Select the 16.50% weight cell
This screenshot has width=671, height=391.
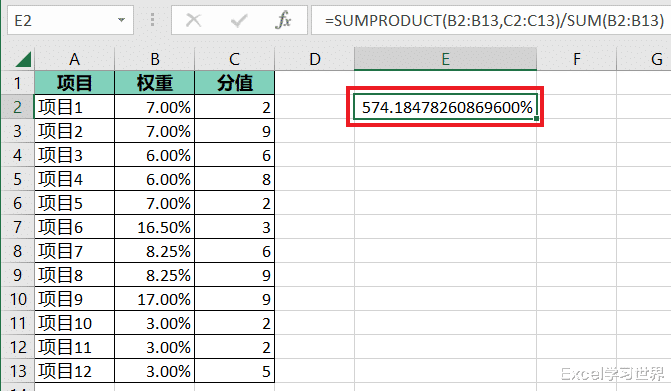point(154,227)
